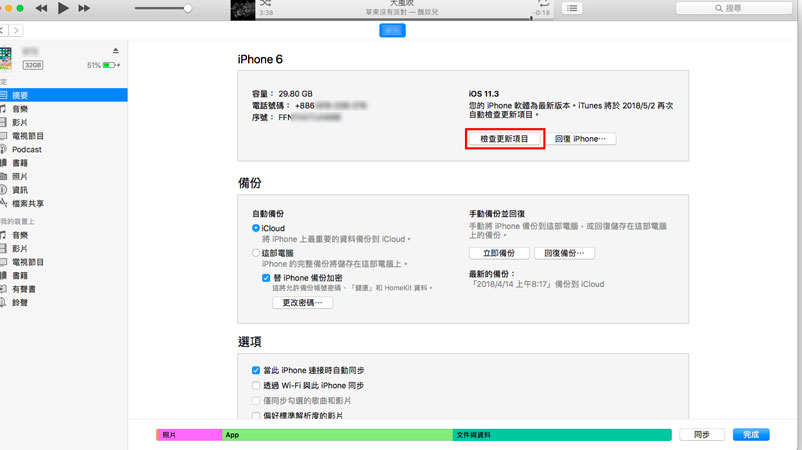
Task: Click the latest backup date text
Action: [x=537, y=284]
